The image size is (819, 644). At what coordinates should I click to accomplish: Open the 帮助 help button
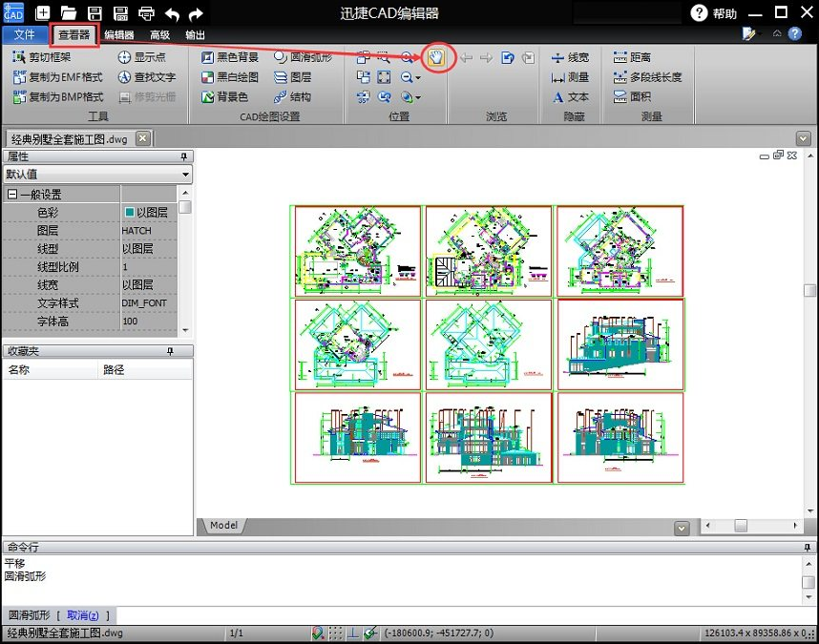tap(715, 13)
